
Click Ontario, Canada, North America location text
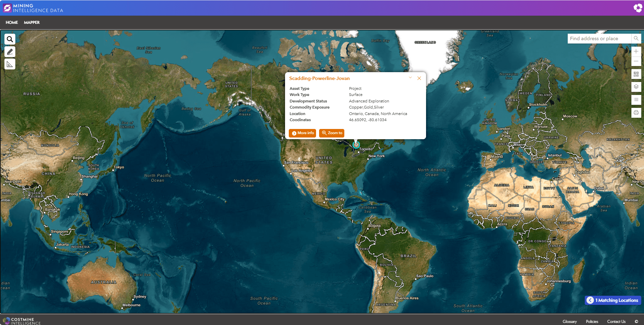378,114
